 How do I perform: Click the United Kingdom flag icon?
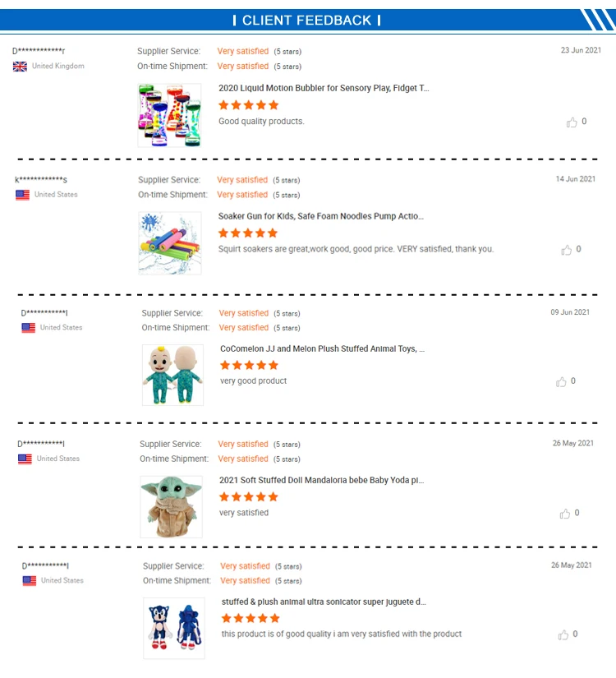[x=20, y=67]
